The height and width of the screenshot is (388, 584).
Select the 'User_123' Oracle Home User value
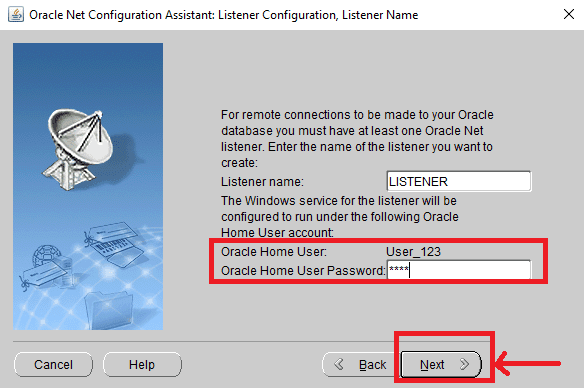click(413, 252)
